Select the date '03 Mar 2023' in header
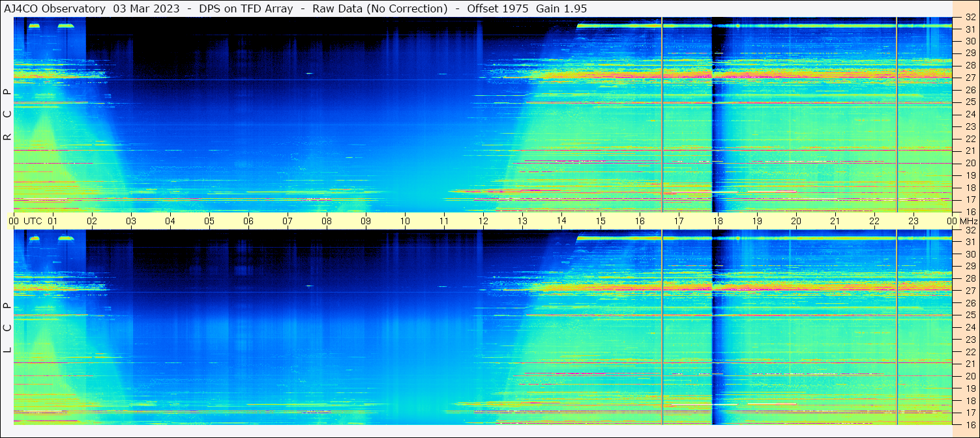 click(147, 8)
